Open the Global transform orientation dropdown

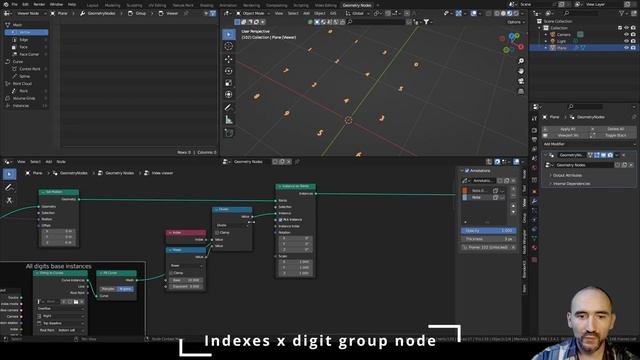click(357, 13)
